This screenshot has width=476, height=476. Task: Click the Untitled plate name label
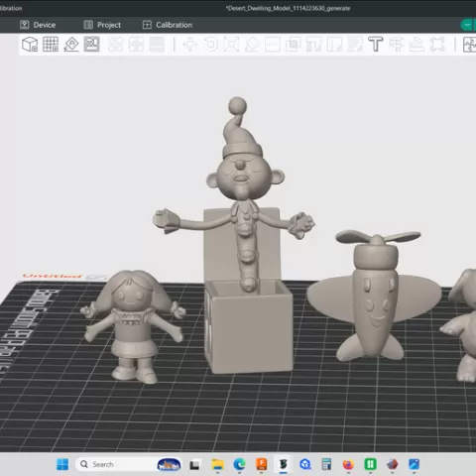tap(52, 276)
